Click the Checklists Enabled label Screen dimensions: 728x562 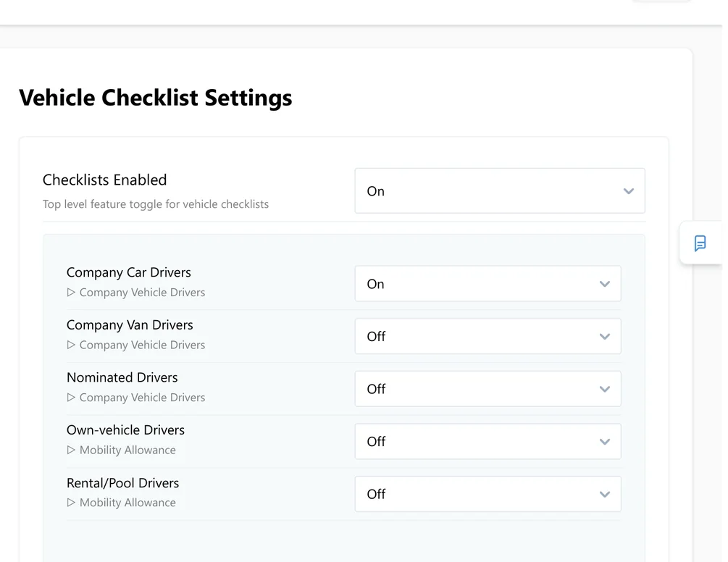pyautogui.click(x=104, y=180)
